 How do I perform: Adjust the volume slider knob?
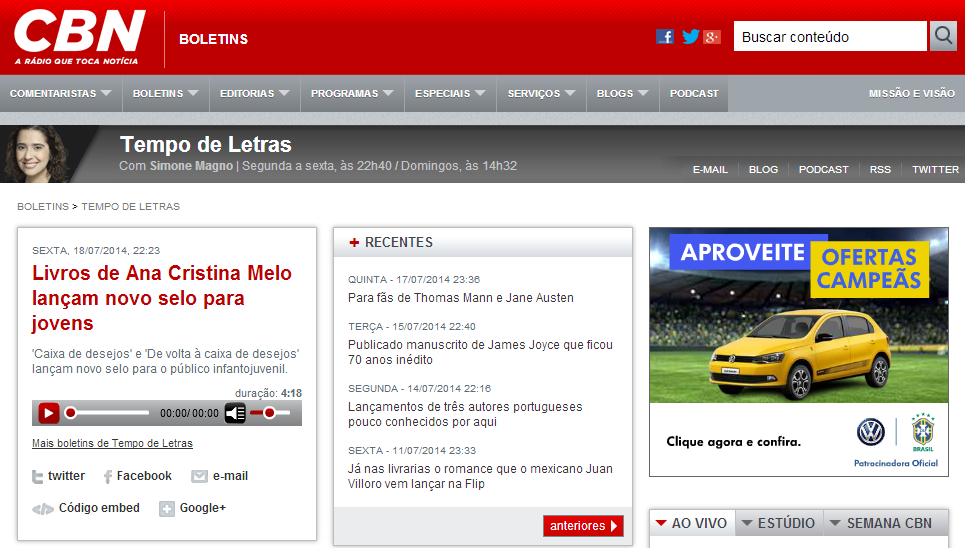pyautogui.click(x=269, y=413)
